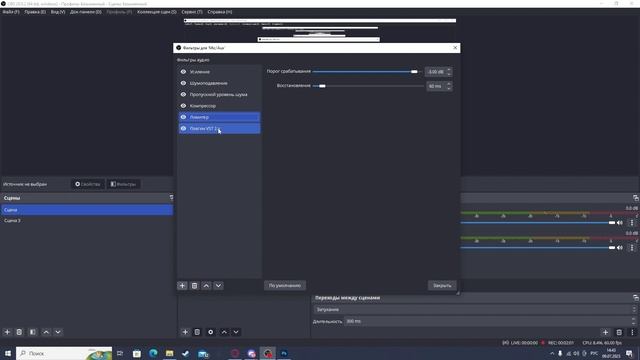
Task: Float the Сцены dock panel
Action: [x=171, y=198]
